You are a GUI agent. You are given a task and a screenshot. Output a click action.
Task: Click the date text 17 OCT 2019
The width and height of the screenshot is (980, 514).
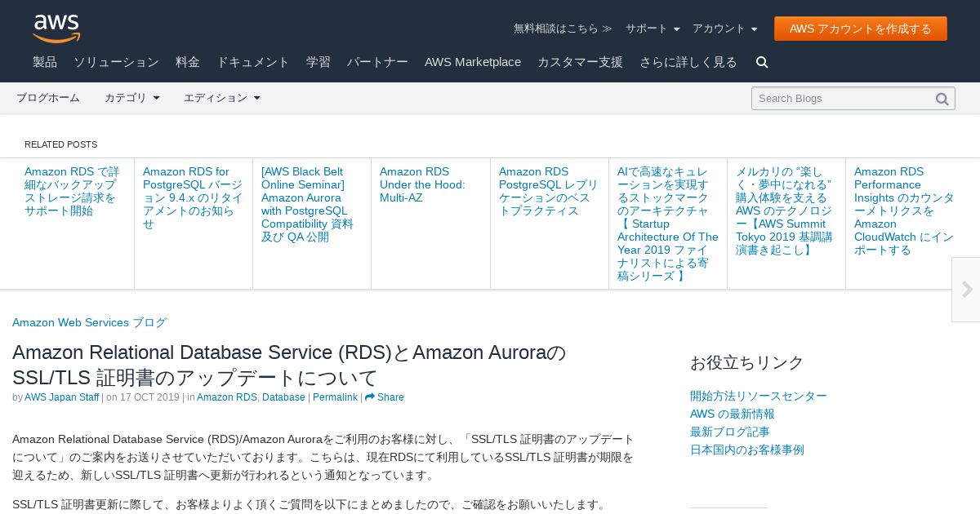149,397
